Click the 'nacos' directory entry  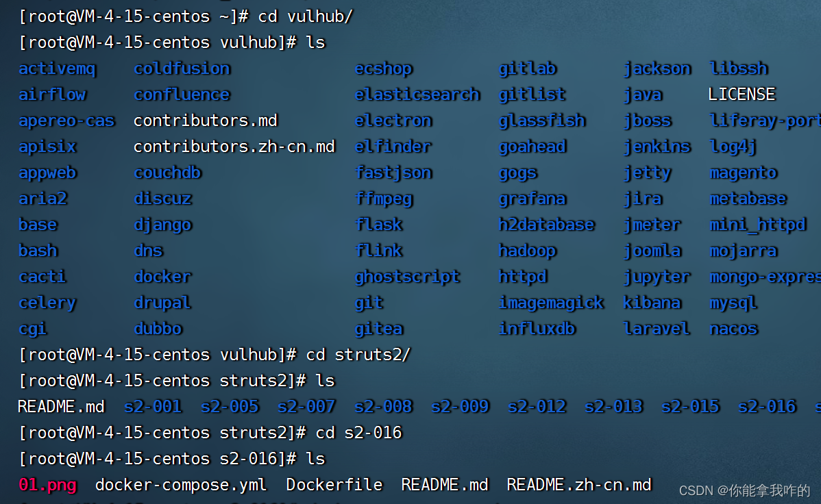coord(733,329)
